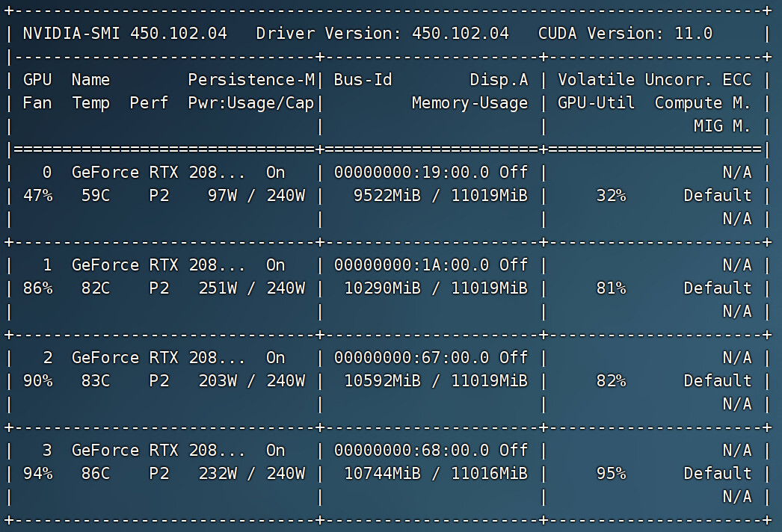782x532 pixels.
Task: Click bus ID 00000000:67:00.0
Action: coord(411,358)
